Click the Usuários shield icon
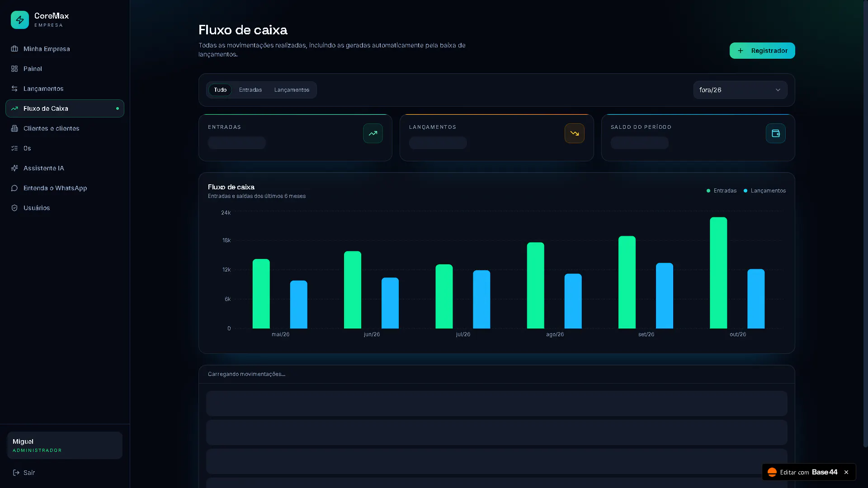The image size is (868, 488). [x=14, y=208]
